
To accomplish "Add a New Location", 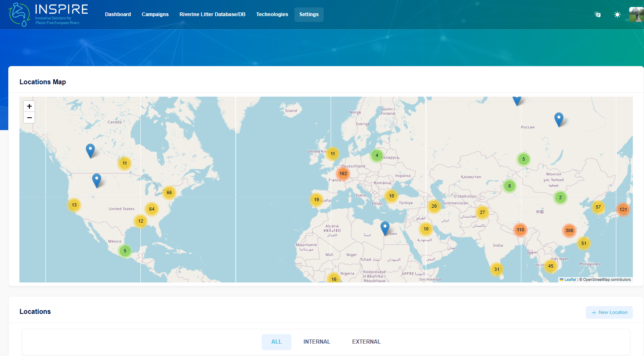I will pos(609,313).
